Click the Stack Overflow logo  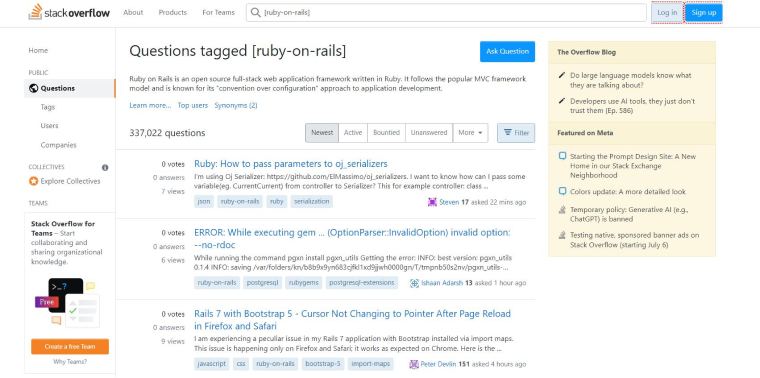[69, 12]
